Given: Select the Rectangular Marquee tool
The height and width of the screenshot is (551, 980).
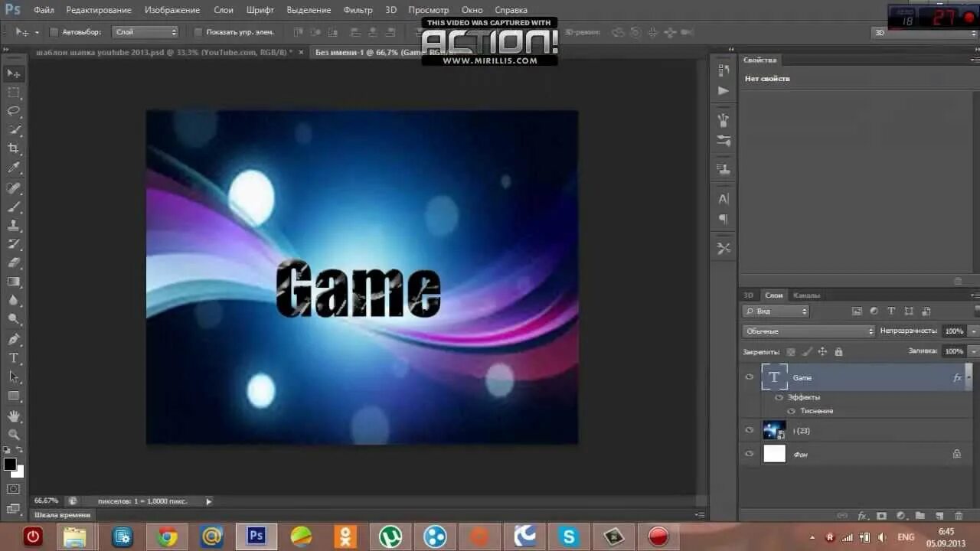Looking at the screenshot, I should pyautogui.click(x=14, y=93).
